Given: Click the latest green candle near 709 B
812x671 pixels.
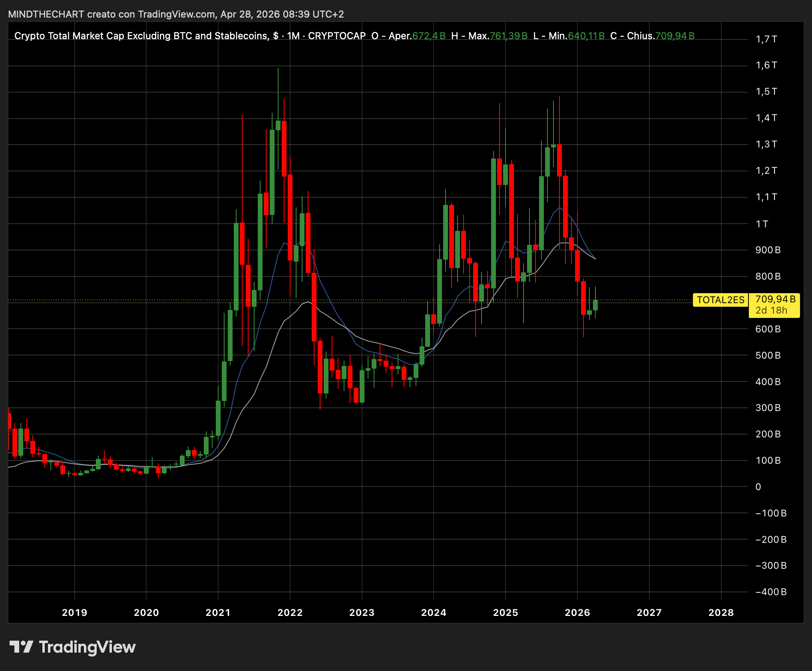Looking at the screenshot, I should pos(595,305).
